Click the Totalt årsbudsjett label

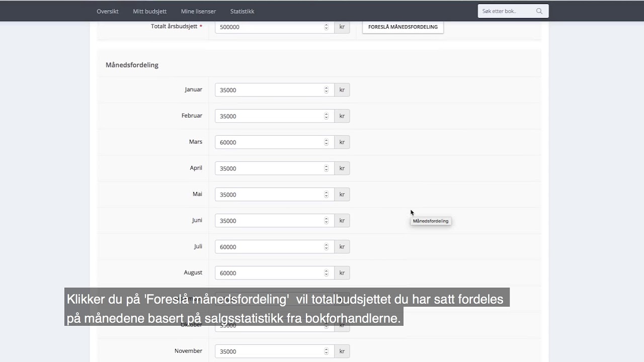tap(177, 26)
